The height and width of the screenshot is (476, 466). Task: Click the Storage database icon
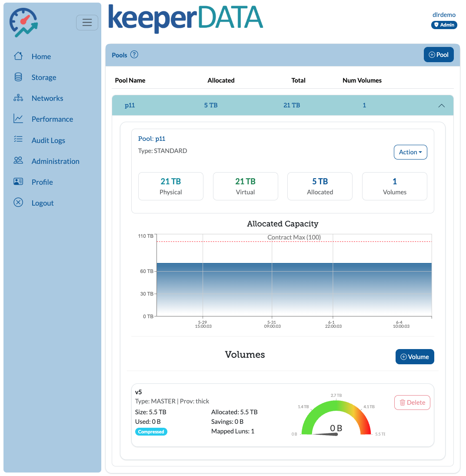click(x=18, y=77)
